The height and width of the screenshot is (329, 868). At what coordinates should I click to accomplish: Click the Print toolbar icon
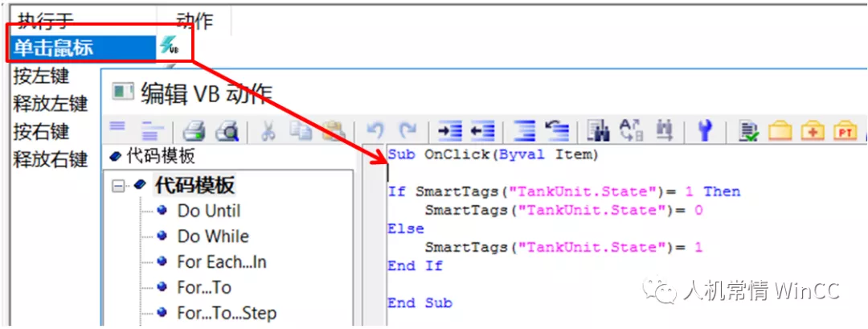pyautogui.click(x=194, y=131)
